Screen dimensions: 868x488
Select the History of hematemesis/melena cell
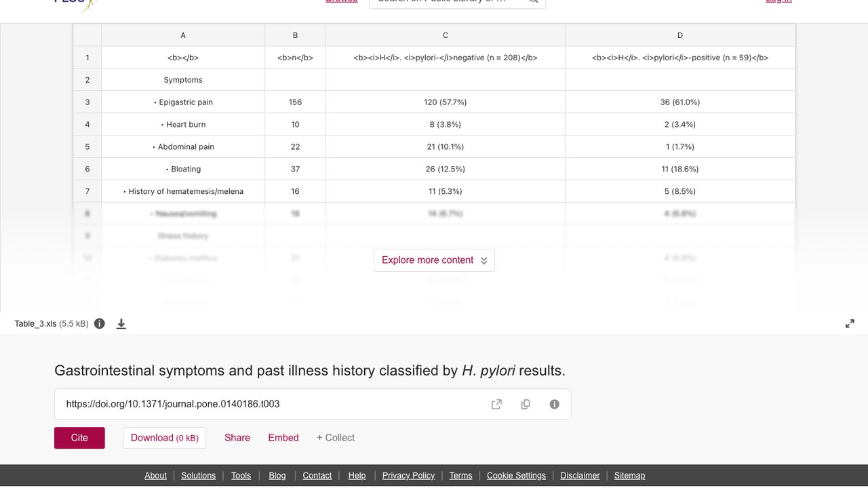click(x=183, y=192)
